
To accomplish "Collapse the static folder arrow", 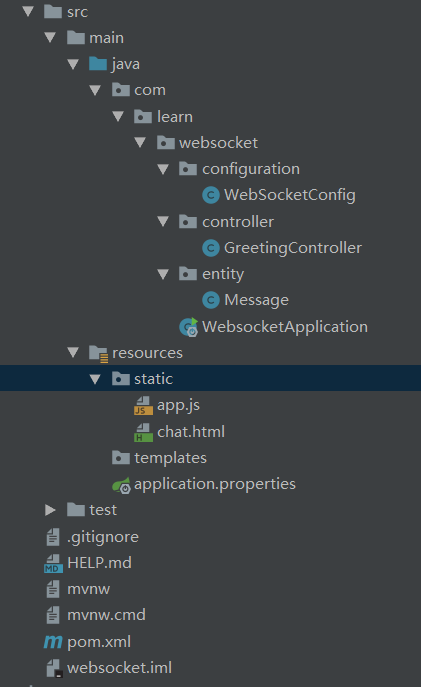I will (95, 379).
